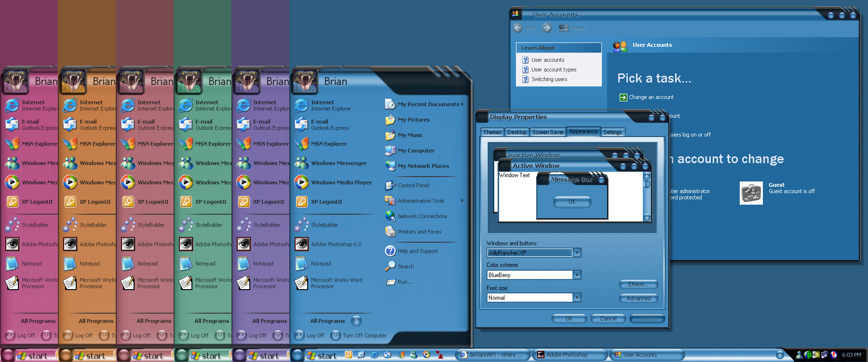The height and width of the screenshot is (362, 868).
Task: Open My Computer from Start menu
Action: coord(410,151)
